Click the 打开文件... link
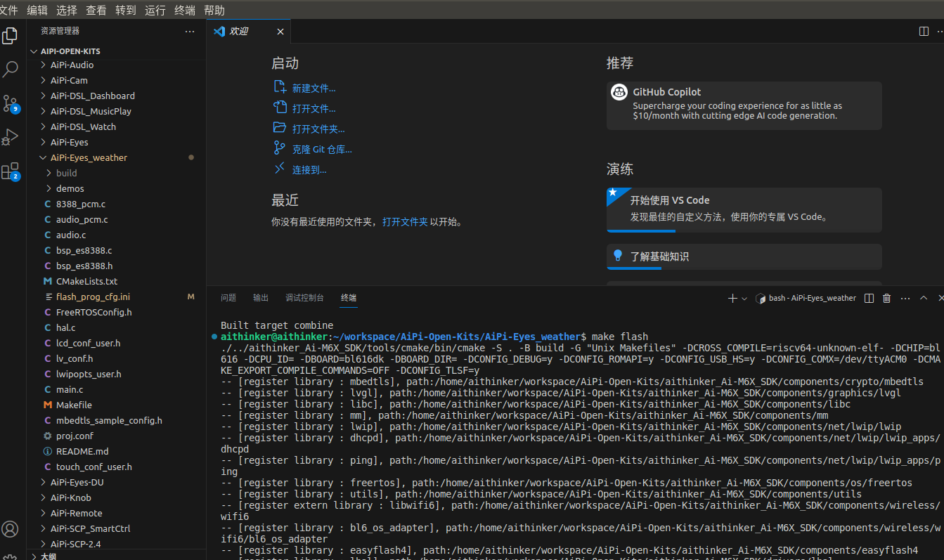 pos(313,109)
